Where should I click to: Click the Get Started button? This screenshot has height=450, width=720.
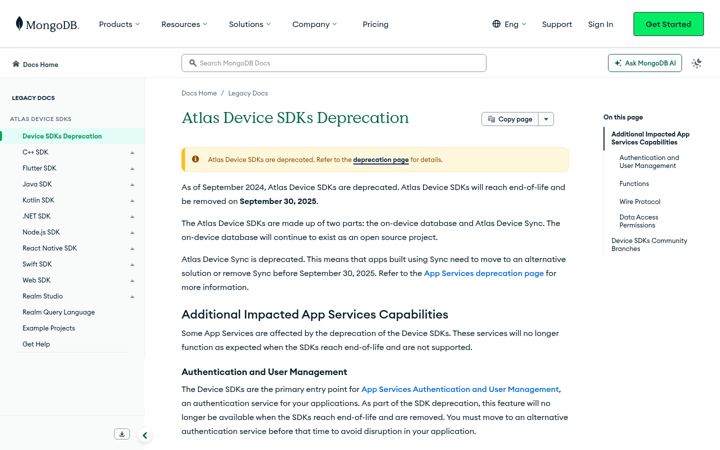[x=668, y=24]
